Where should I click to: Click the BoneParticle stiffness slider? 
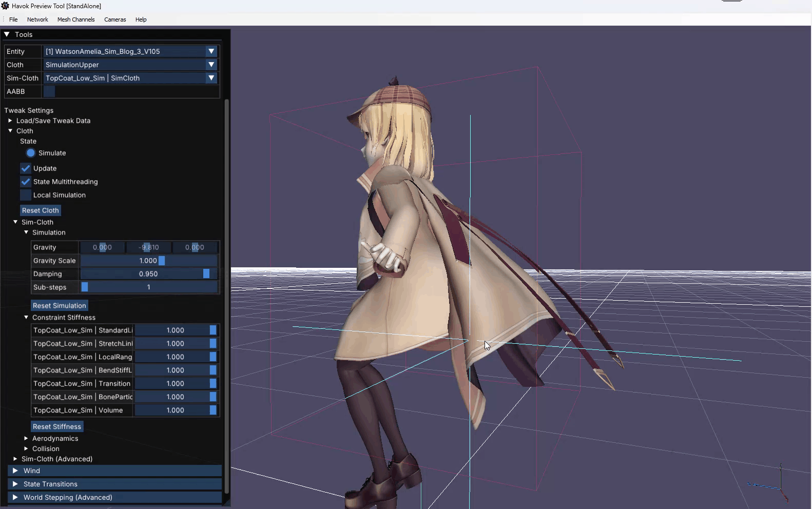point(176,397)
